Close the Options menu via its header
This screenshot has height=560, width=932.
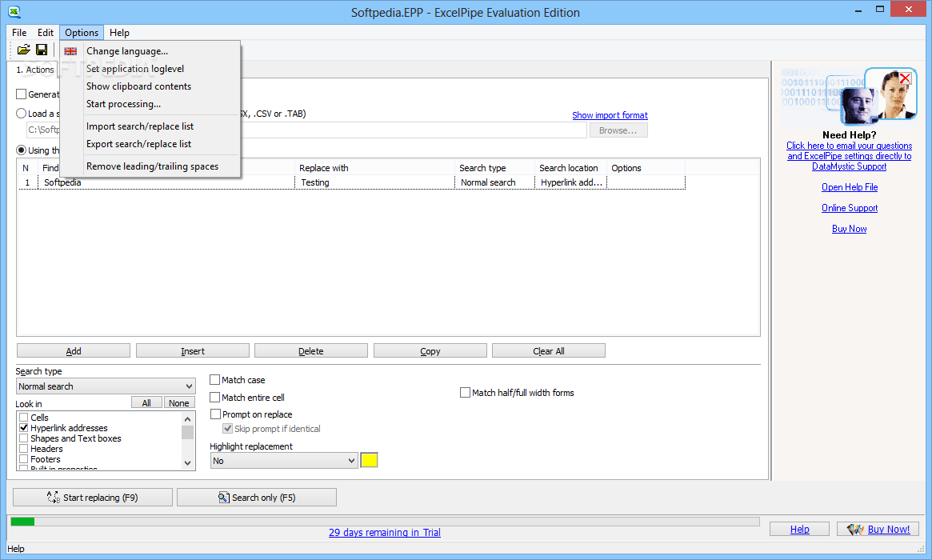click(x=82, y=33)
